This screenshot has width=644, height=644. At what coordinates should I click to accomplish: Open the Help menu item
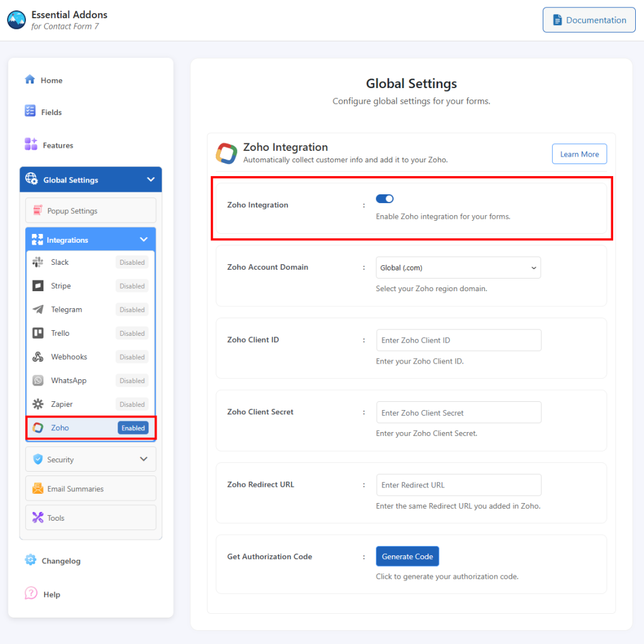tap(52, 594)
